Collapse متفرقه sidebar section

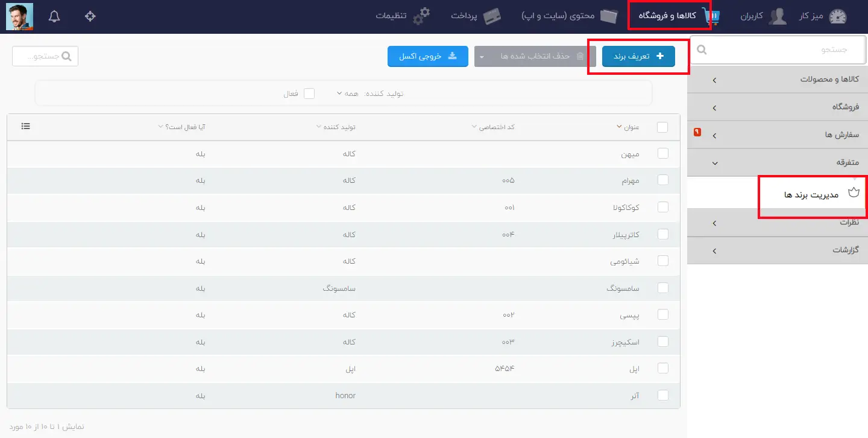pos(778,163)
